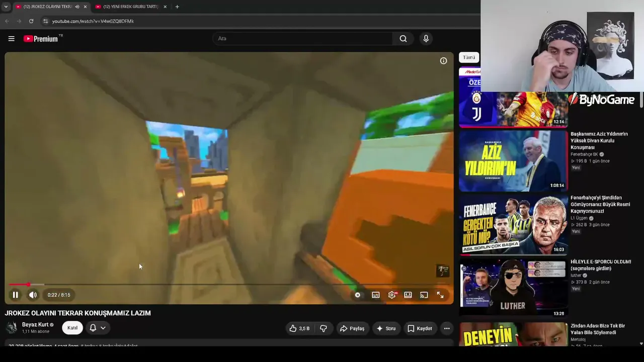Open 'Fenerbahçe'yi Şimdiden Gömüyorsanız' video title

tap(600, 204)
